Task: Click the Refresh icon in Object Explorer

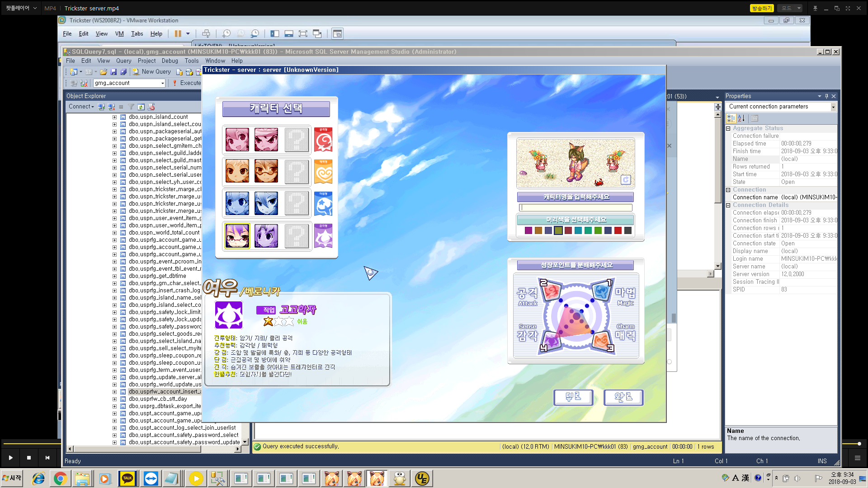Action: click(x=141, y=107)
